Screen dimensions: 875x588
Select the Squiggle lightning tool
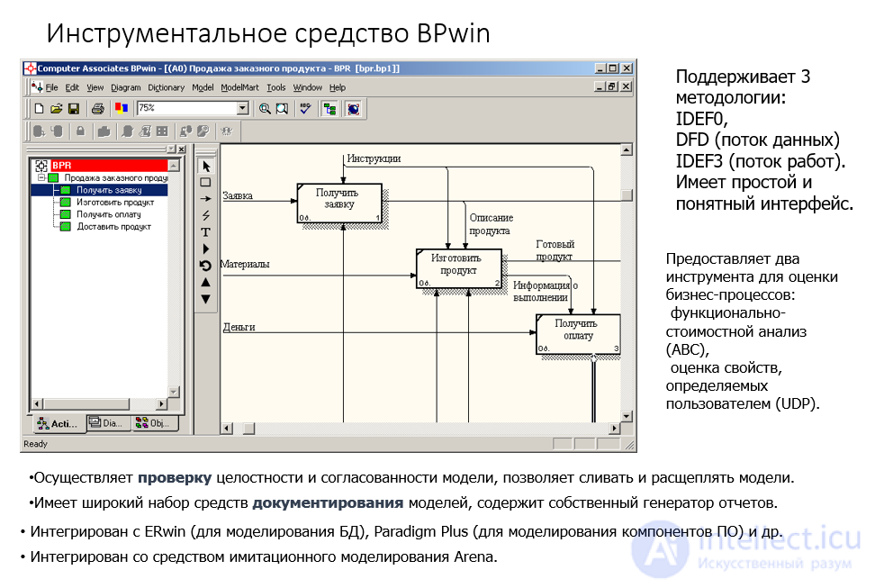(205, 215)
